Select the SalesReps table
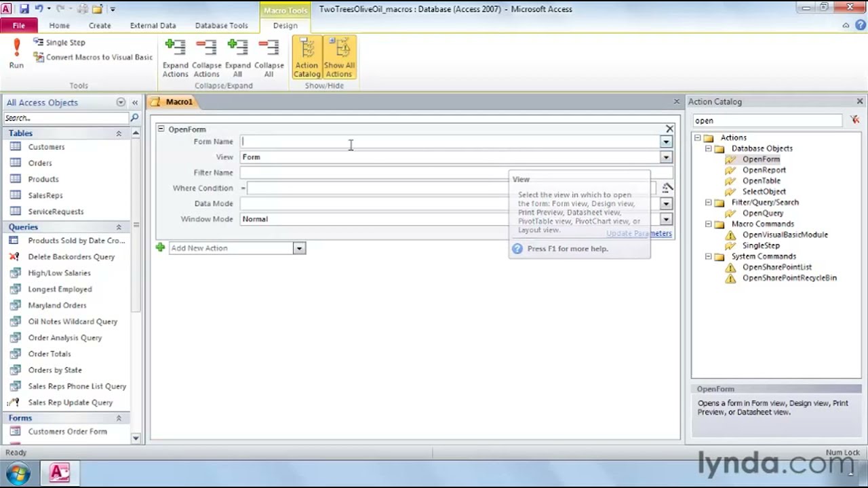The width and height of the screenshot is (868, 488). (45, 196)
